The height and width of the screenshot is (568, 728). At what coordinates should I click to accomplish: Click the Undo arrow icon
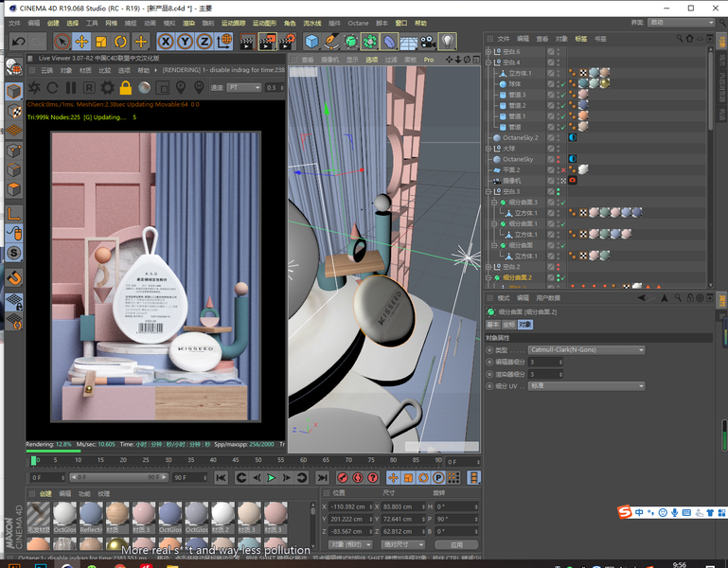(18, 42)
